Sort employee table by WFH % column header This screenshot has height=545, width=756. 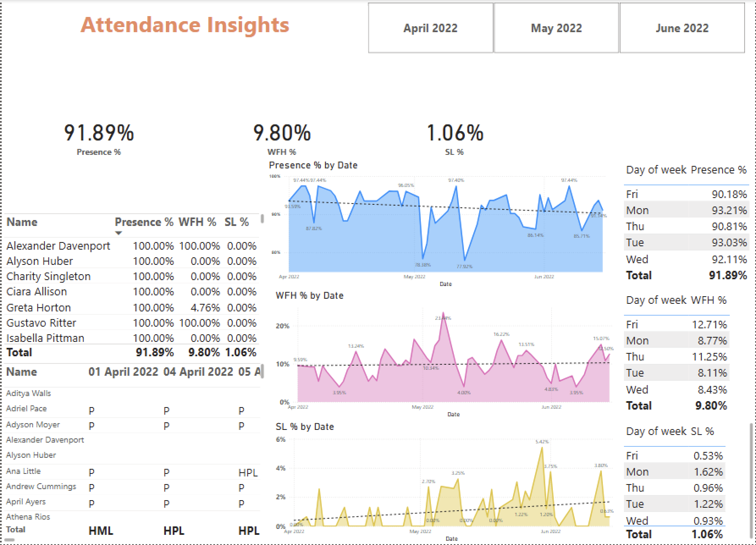point(197,222)
